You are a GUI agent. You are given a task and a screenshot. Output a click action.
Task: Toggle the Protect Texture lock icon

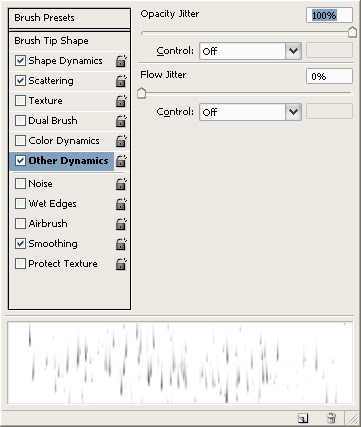(x=121, y=264)
